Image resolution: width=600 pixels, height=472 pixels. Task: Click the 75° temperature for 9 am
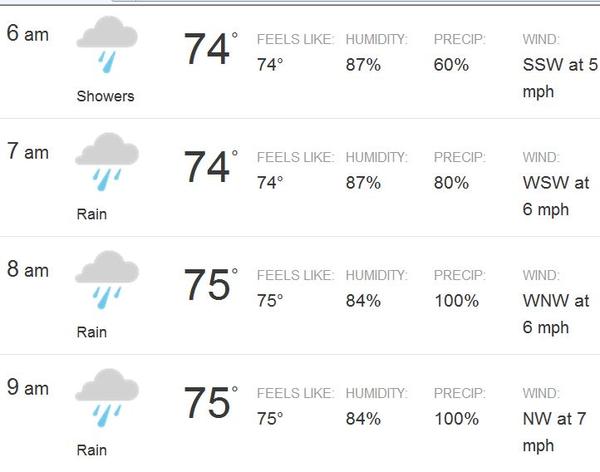pos(210,403)
